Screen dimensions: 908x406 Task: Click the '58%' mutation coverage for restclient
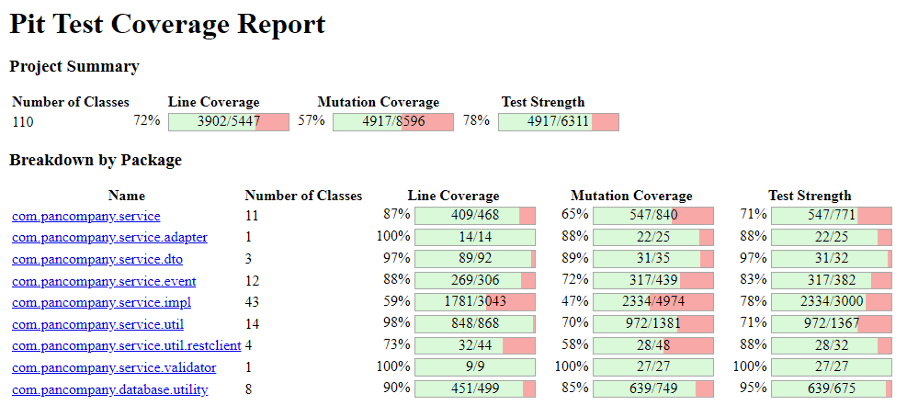[575, 345]
